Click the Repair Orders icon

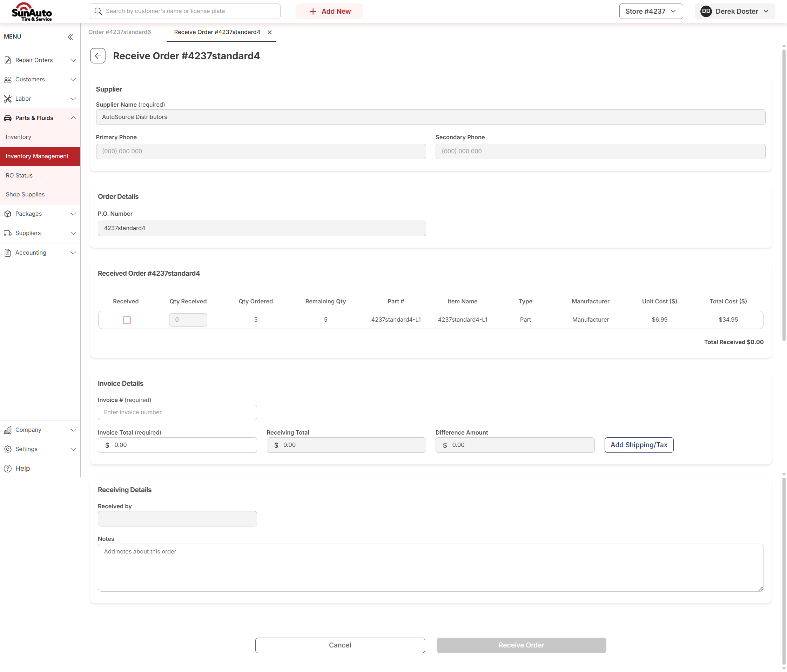coord(8,60)
